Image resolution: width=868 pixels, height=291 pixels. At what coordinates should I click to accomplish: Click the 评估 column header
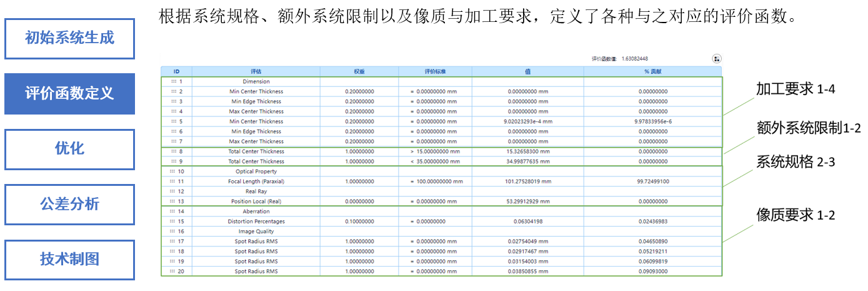(x=256, y=71)
